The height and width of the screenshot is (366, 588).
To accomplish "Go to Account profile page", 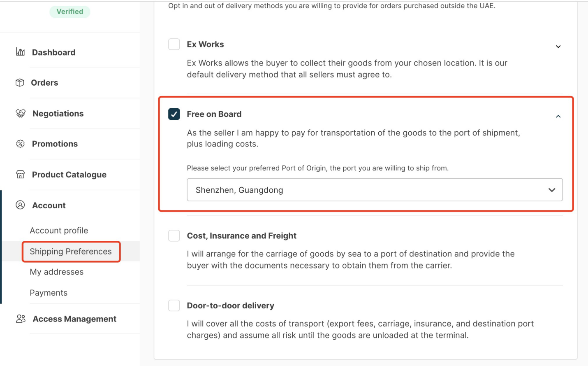I will coord(59,231).
